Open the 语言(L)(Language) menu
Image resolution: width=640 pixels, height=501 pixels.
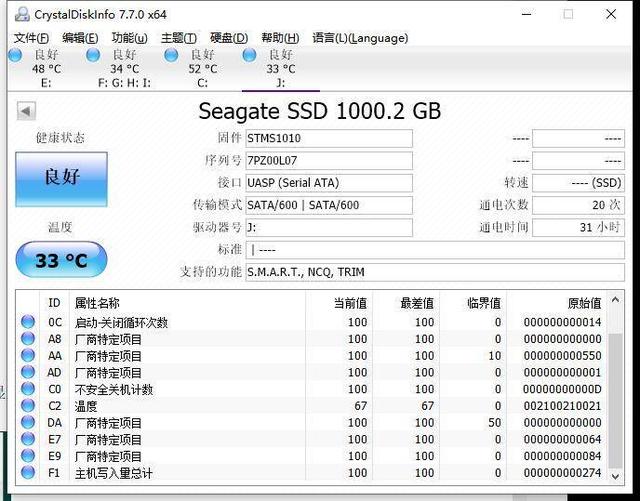pyautogui.click(x=360, y=38)
